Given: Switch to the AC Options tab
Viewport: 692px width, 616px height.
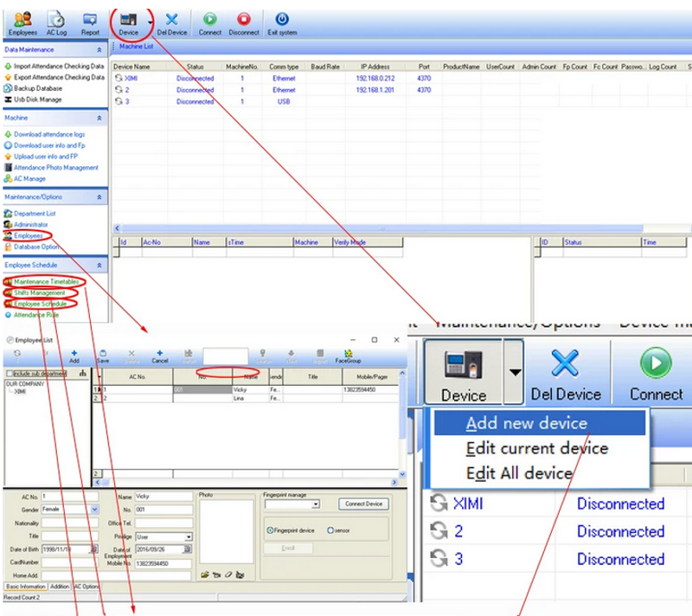Looking at the screenshot, I should point(86,587).
